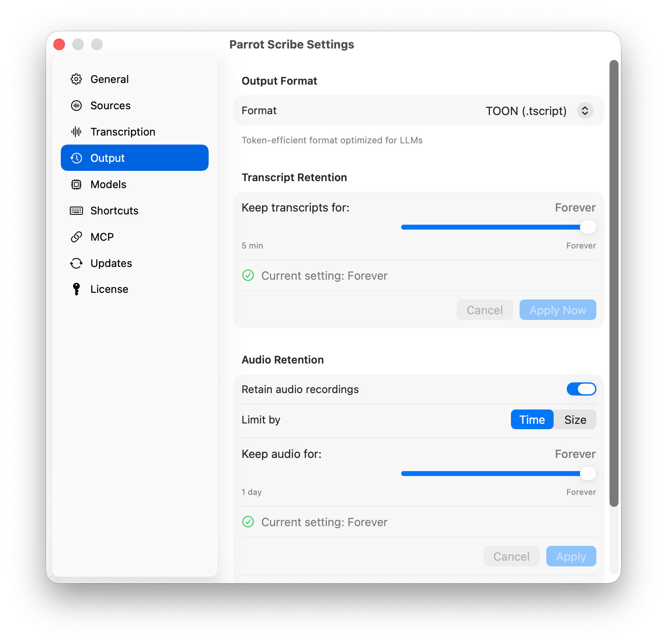View the License settings
The height and width of the screenshot is (644, 667).
[135, 289]
